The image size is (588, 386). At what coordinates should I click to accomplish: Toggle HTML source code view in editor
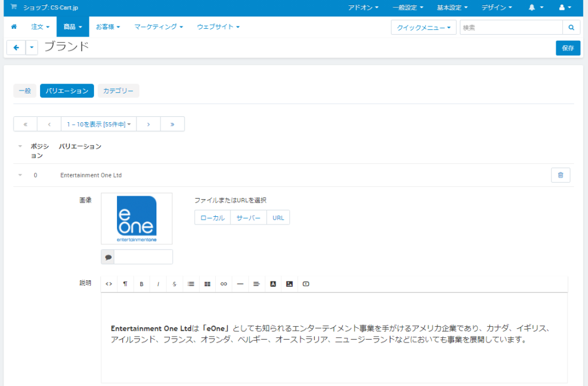tap(109, 284)
